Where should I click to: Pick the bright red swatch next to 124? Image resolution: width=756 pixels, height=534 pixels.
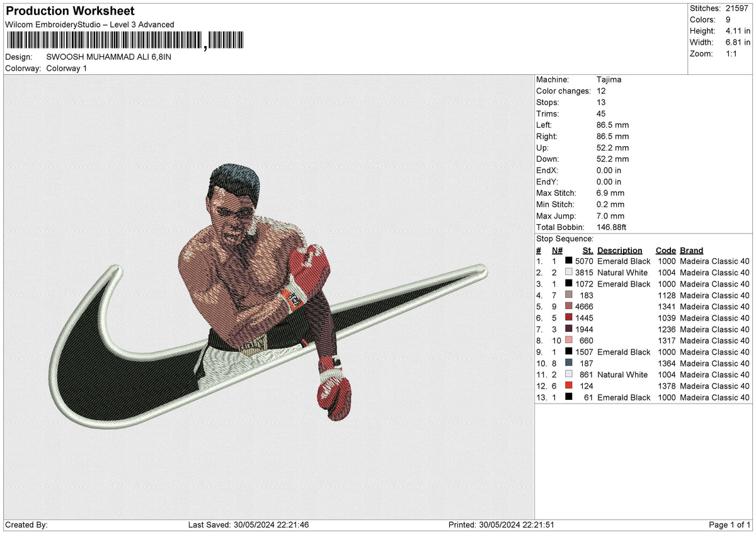coord(569,386)
